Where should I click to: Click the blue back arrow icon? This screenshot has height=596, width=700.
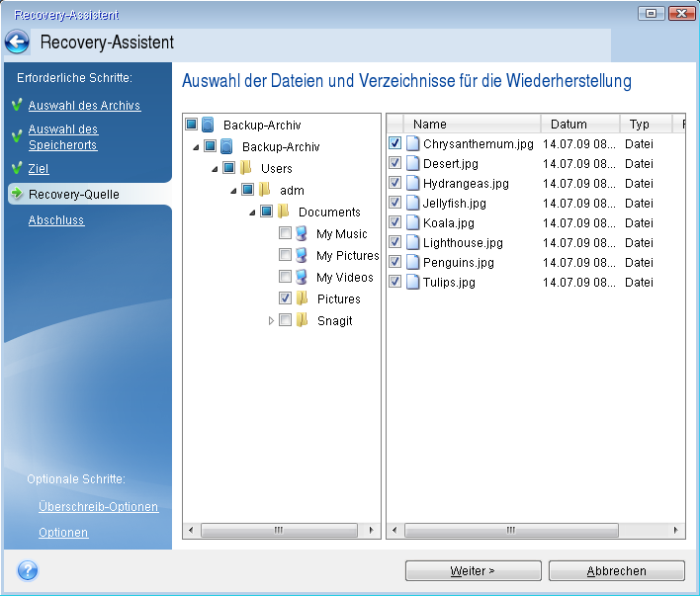[x=17, y=43]
